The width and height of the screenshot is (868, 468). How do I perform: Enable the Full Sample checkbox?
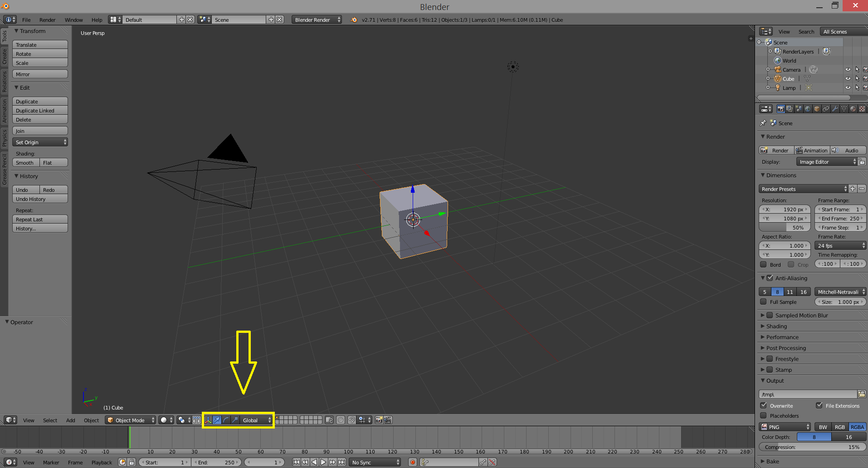click(763, 302)
